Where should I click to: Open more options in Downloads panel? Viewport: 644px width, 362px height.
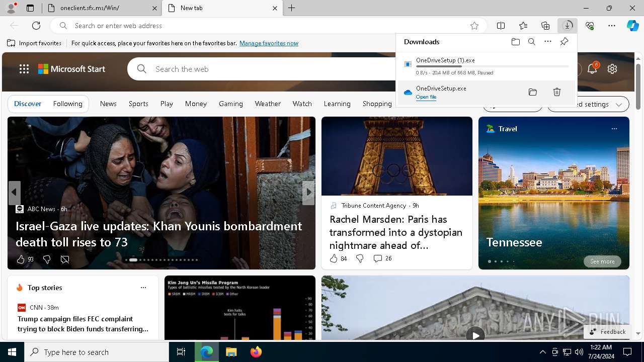click(x=548, y=42)
